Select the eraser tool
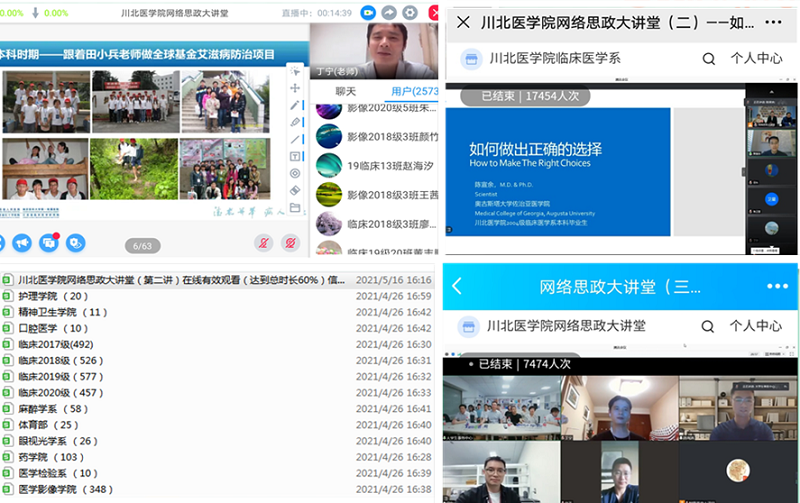Screen dimensions: 800x503 pos(295,190)
